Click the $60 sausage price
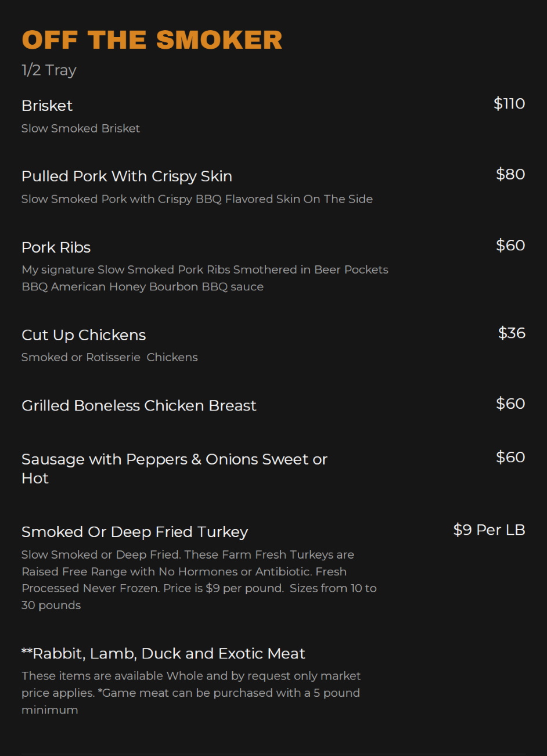Image resolution: width=547 pixels, height=756 pixels. (x=510, y=457)
